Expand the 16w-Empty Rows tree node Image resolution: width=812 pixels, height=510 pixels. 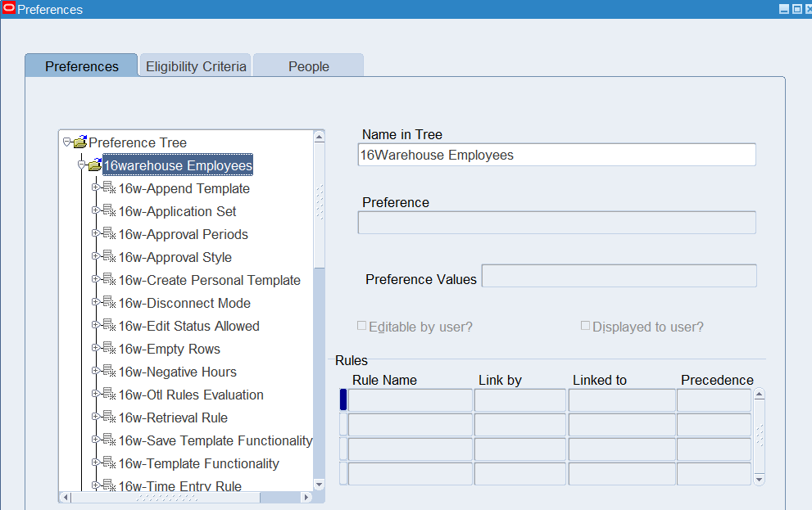(x=96, y=348)
